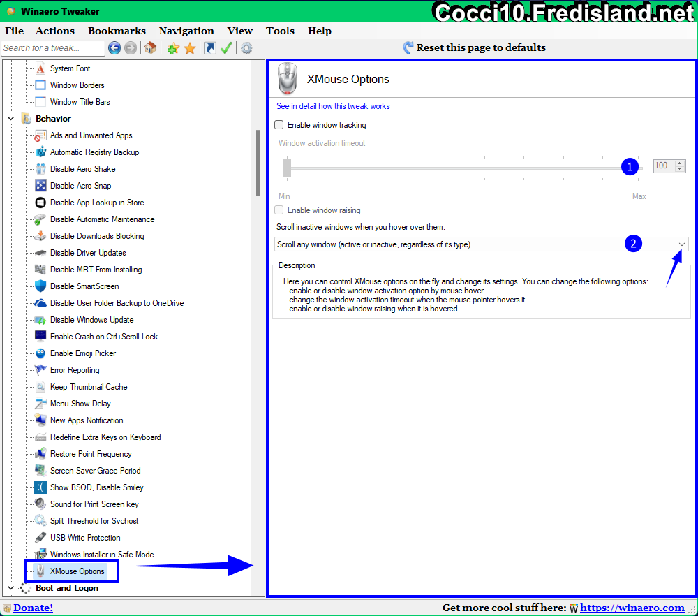This screenshot has height=616, width=698.
Task: Select Disable MRT From Installing item
Action: [x=96, y=270]
